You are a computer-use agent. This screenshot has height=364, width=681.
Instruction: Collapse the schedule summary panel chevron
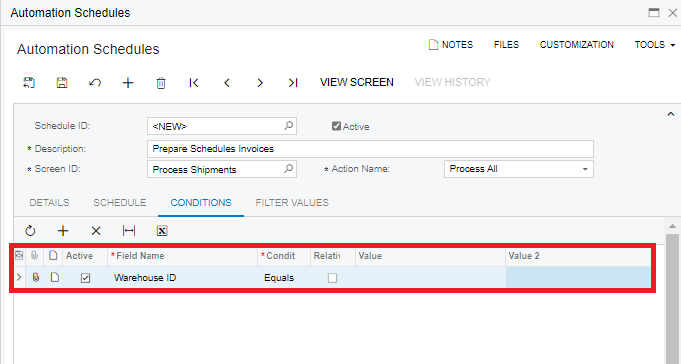point(671,114)
